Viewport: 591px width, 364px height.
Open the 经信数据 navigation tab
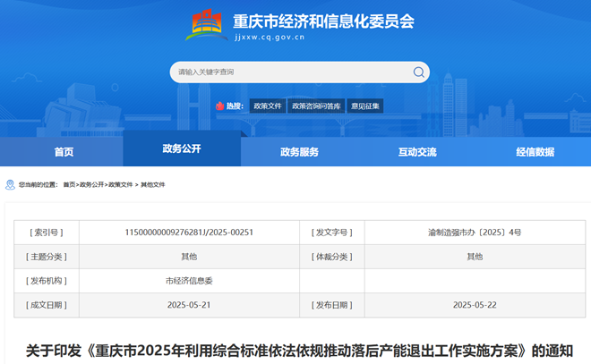pos(535,152)
